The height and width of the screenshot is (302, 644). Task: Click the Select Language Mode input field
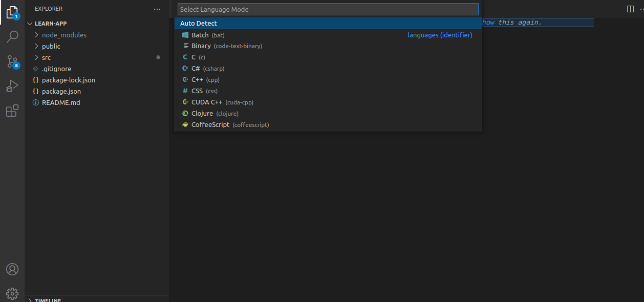click(x=328, y=9)
